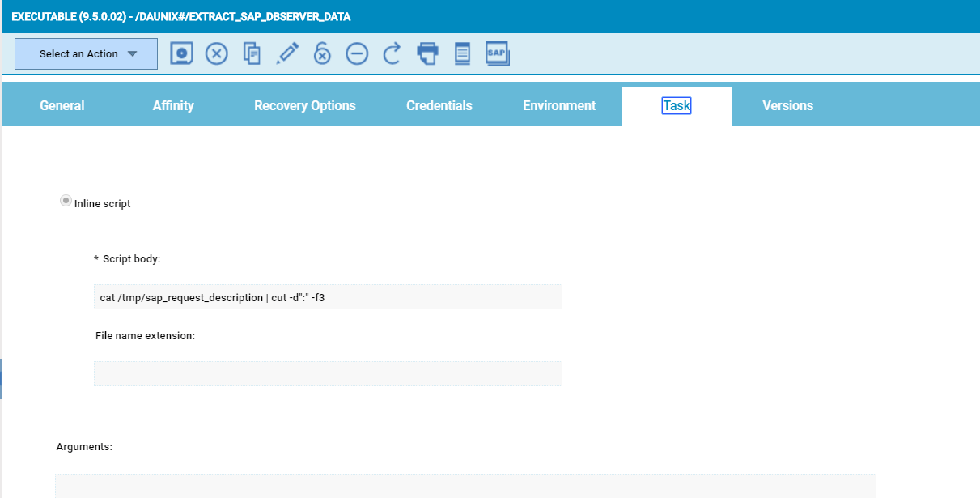Click the save disk icon in toolbar
980x498 pixels.
181,54
